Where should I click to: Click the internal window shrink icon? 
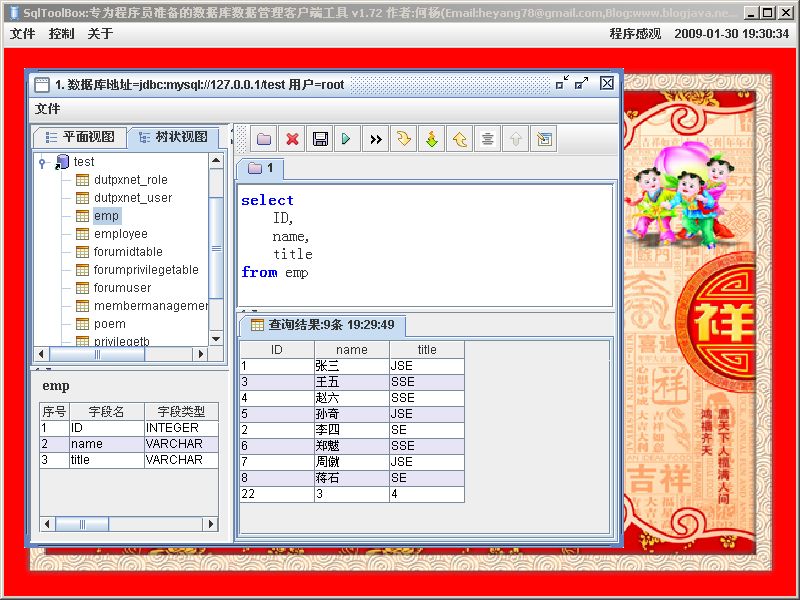pyautogui.click(x=562, y=83)
